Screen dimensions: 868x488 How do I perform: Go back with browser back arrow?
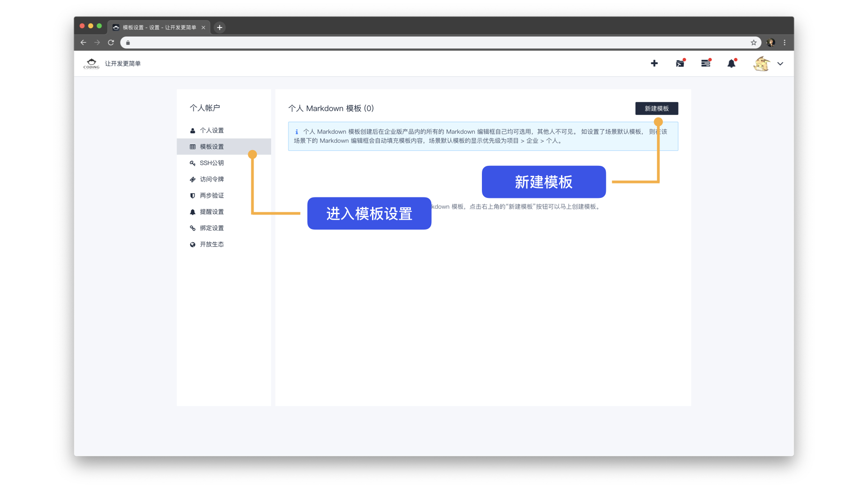pos(83,42)
